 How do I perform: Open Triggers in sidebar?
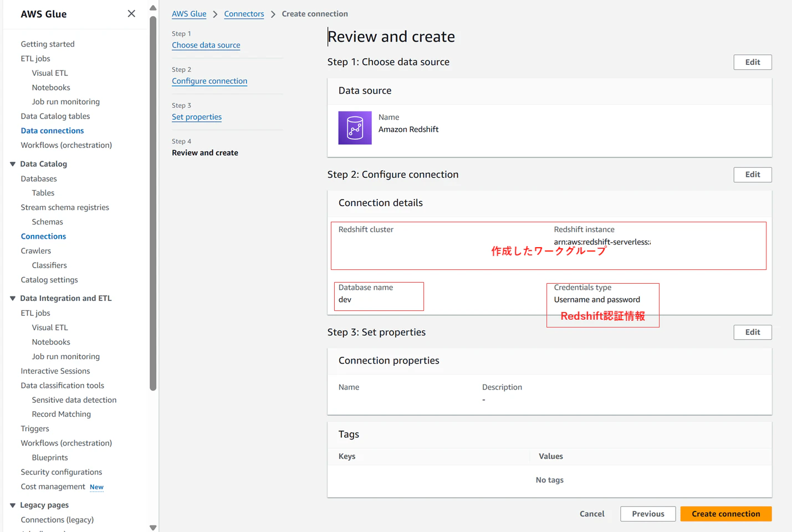pyautogui.click(x=35, y=428)
